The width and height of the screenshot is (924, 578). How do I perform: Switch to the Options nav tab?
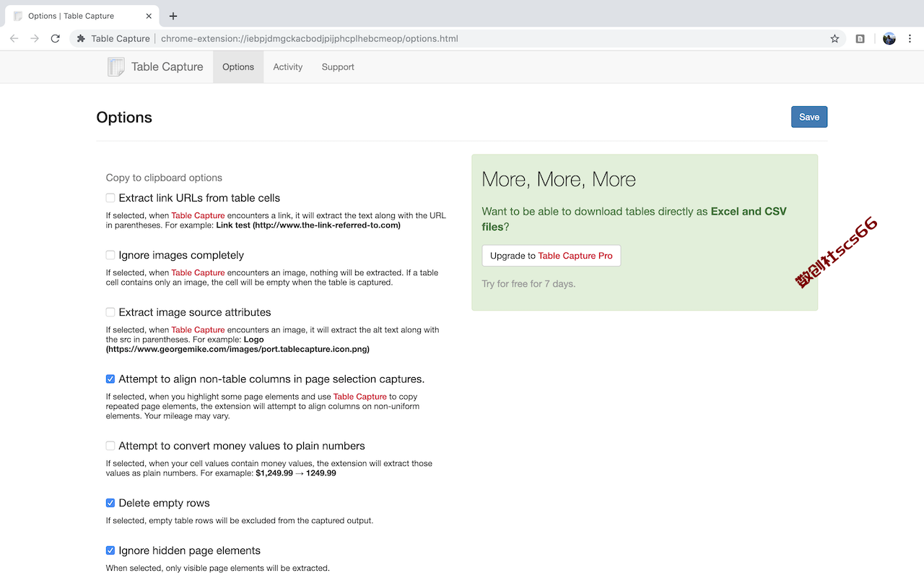(238, 66)
